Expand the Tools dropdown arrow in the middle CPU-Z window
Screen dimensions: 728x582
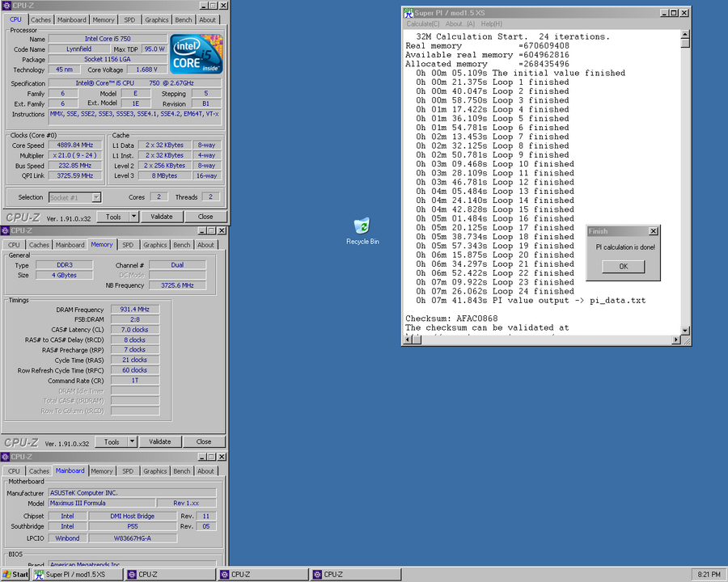pos(132,442)
